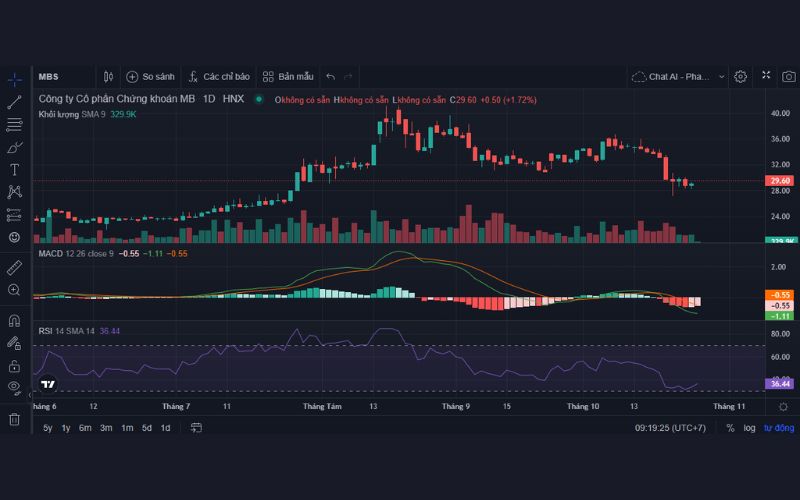Open the candlestick chart type selector

pyautogui.click(x=108, y=76)
